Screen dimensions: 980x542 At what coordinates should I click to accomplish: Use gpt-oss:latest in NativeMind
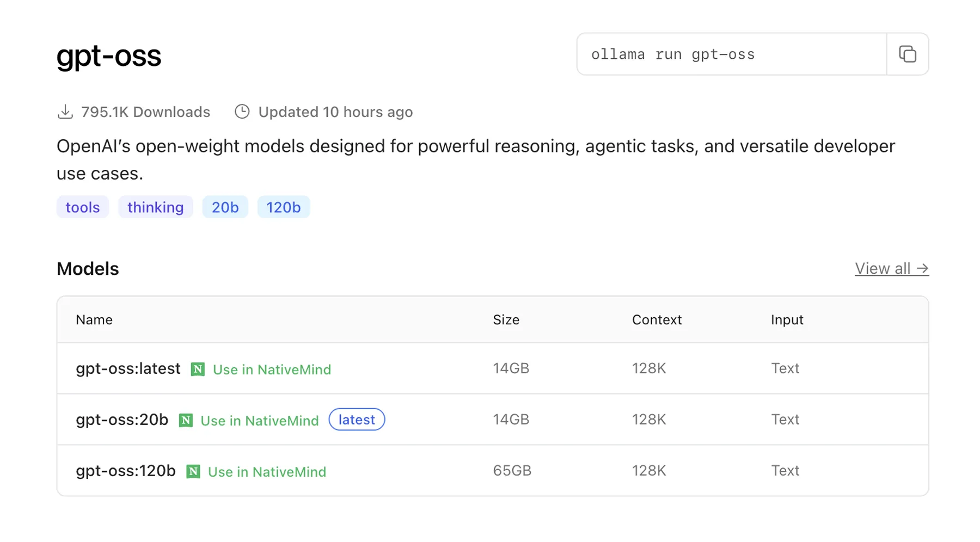[272, 369]
